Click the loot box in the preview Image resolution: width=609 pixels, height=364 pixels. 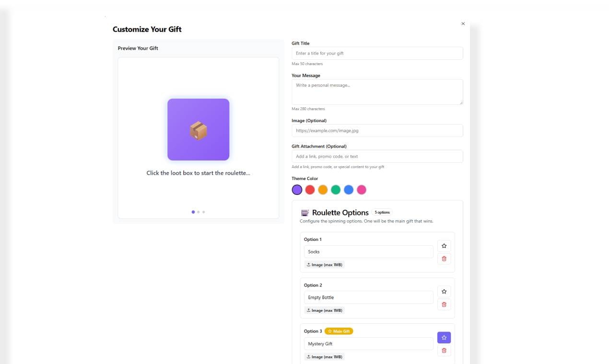click(x=198, y=129)
